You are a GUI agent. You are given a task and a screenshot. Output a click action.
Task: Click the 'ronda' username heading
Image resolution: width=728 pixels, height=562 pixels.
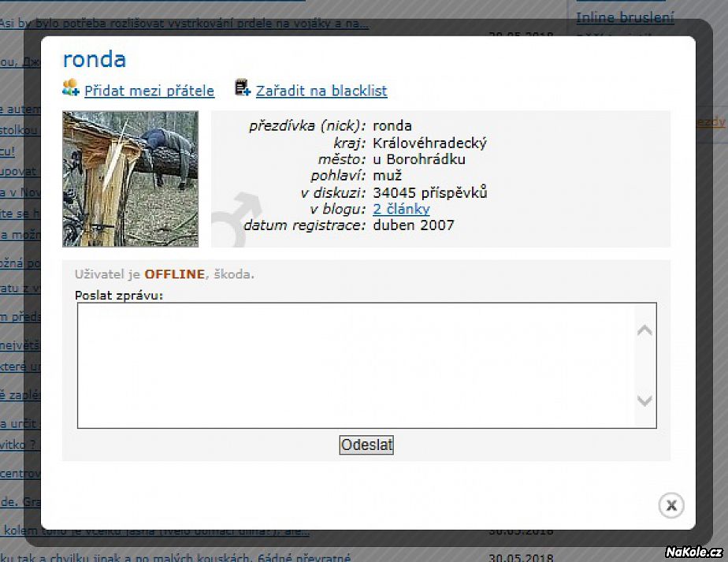(95, 59)
